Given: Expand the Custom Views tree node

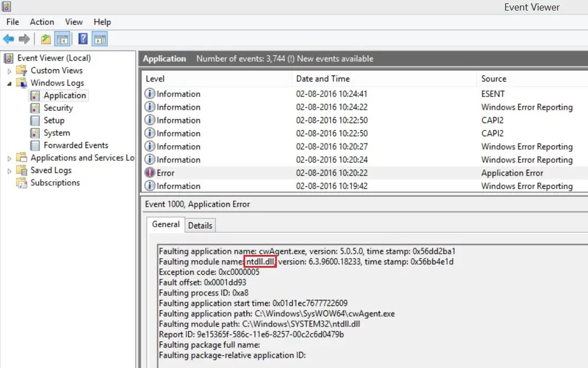Looking at the screenshot, I should click(9, 71).
